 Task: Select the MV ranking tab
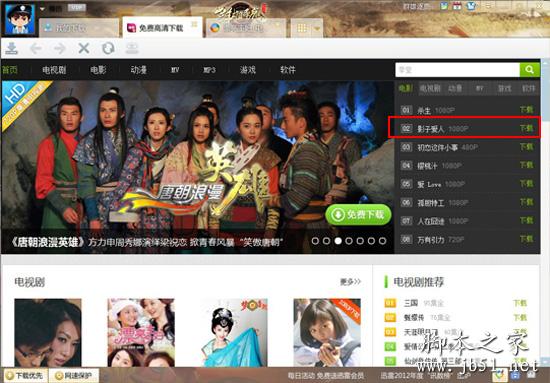(479, 88)
